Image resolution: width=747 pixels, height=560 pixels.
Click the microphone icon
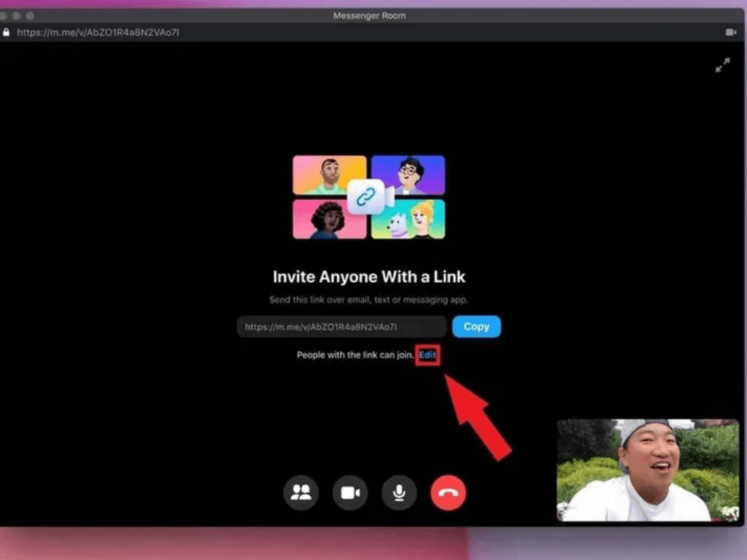click(x=399, y=493)
